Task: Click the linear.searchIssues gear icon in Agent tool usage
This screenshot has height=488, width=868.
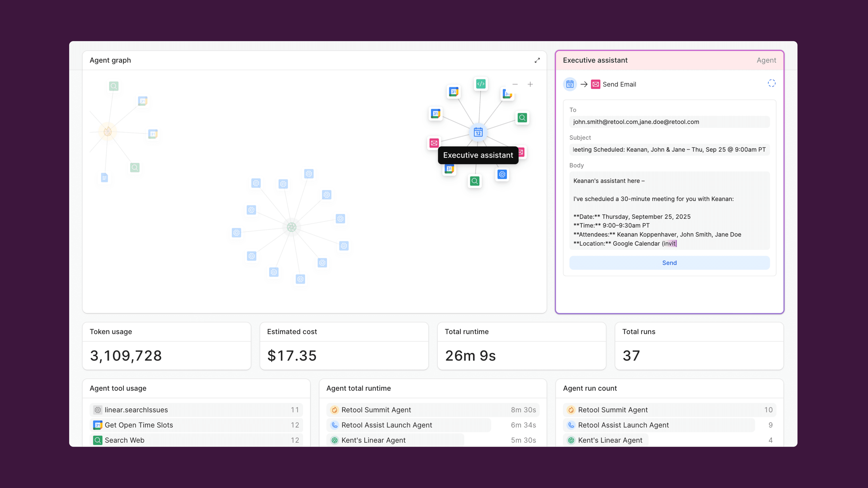Action: (97, 410)
